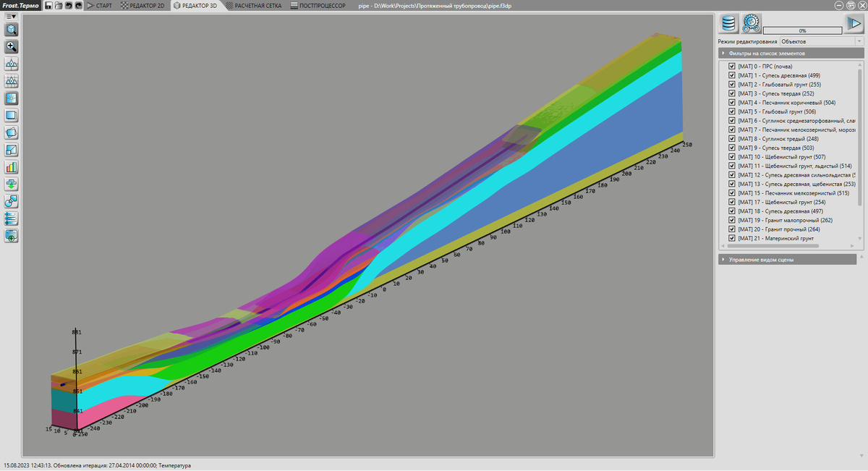Open a project with the folder icon
The height and width of the screenshot is (471, 868).
click(x=58, y=5)
